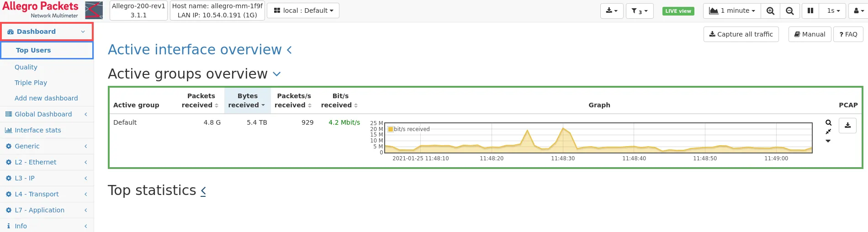Collapse the Active groups overview section
The width and height of the screenshot is (868, 232).
[x=277, y=74]
